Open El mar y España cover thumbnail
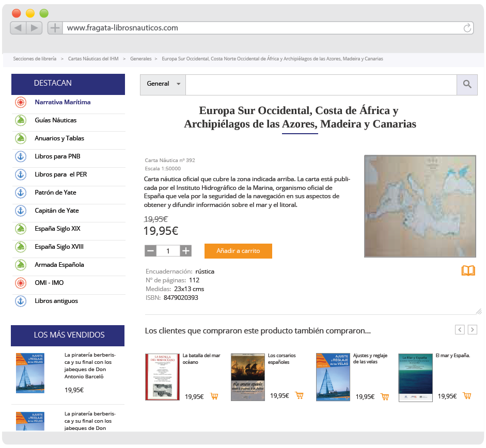 (415, 377)
